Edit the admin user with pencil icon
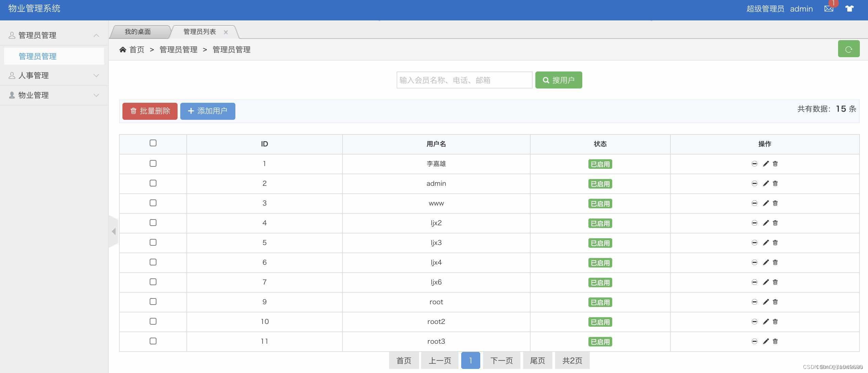This screenshot has height=373, width=868. (x=765, y=183)
